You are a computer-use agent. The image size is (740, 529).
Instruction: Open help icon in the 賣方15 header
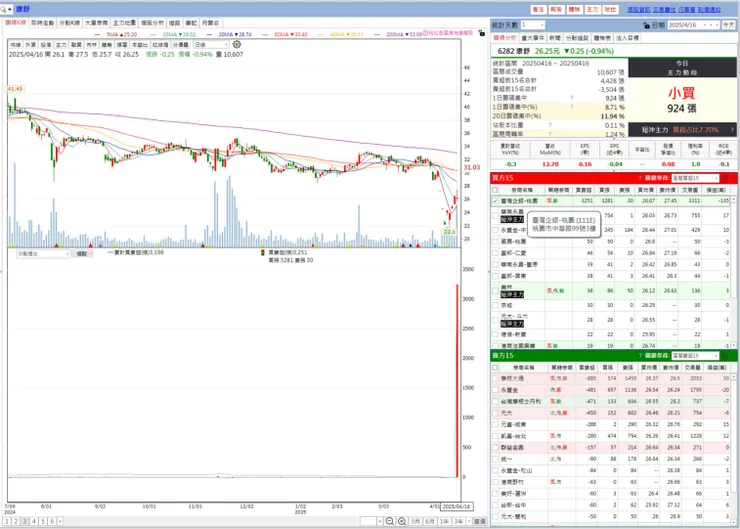[x=640, y=355]
